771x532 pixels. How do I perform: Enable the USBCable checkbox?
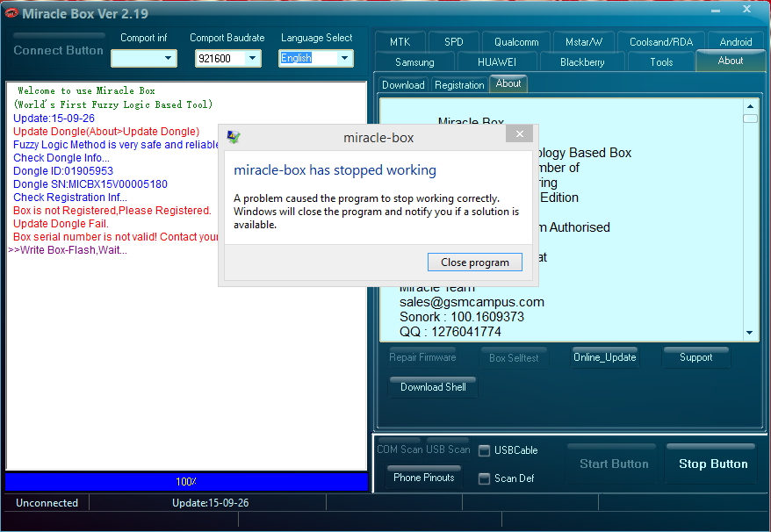click(x=485, y=450)
